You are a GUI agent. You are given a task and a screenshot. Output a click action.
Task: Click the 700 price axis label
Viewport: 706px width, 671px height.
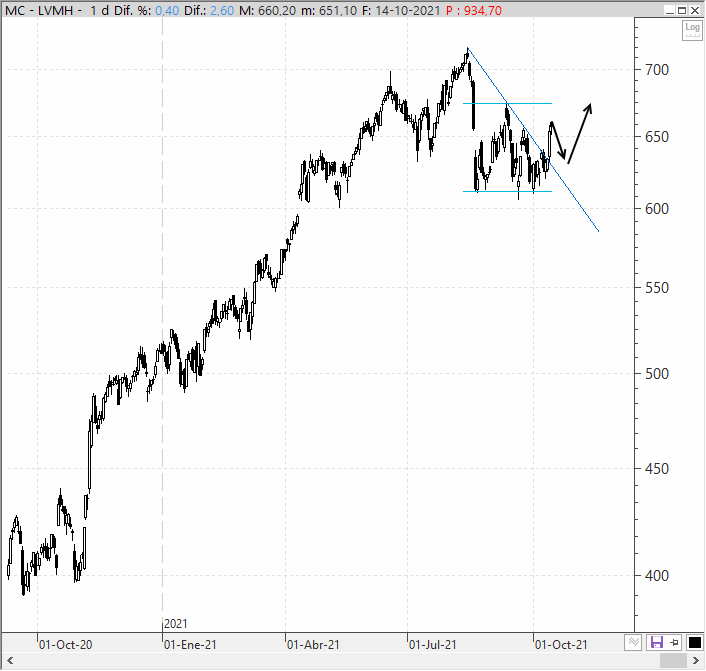(x=657, y=70)
